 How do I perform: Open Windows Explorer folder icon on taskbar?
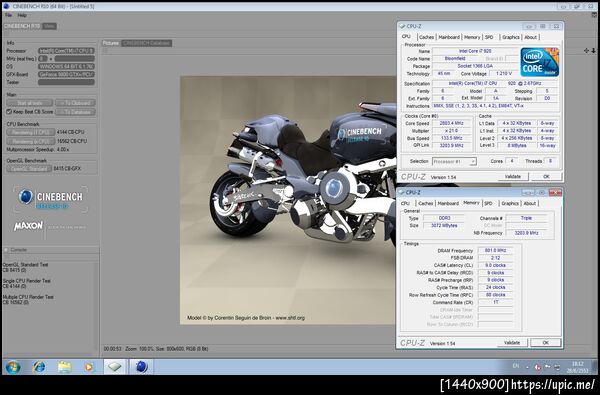[x=64, y=367]
